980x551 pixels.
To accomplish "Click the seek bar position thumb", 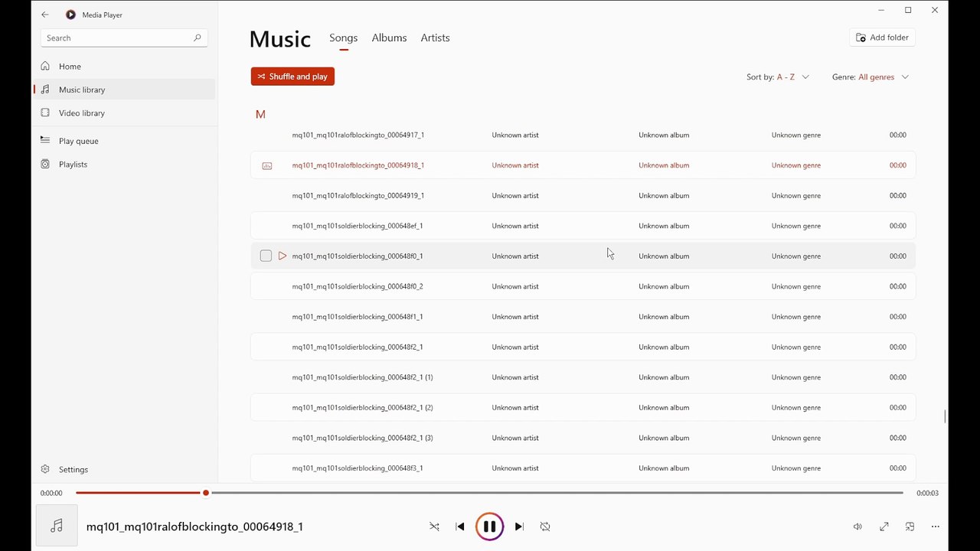I will (206, 493).
